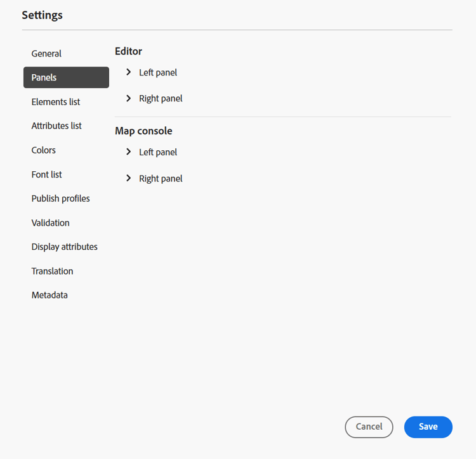
Task: Open Publish profiles settings
Action: (x=60, y=198)
